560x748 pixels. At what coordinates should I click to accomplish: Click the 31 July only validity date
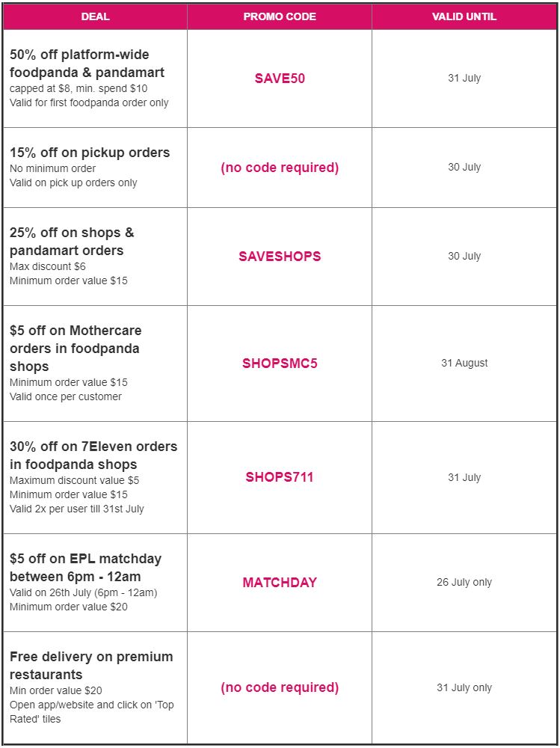click(x=464, y=687)
